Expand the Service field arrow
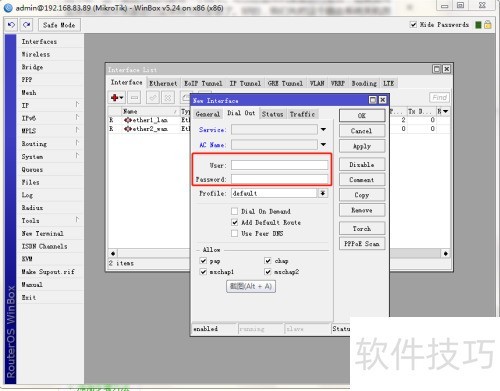500x391 pixels. pyautogui.click(x=323, y=130)
